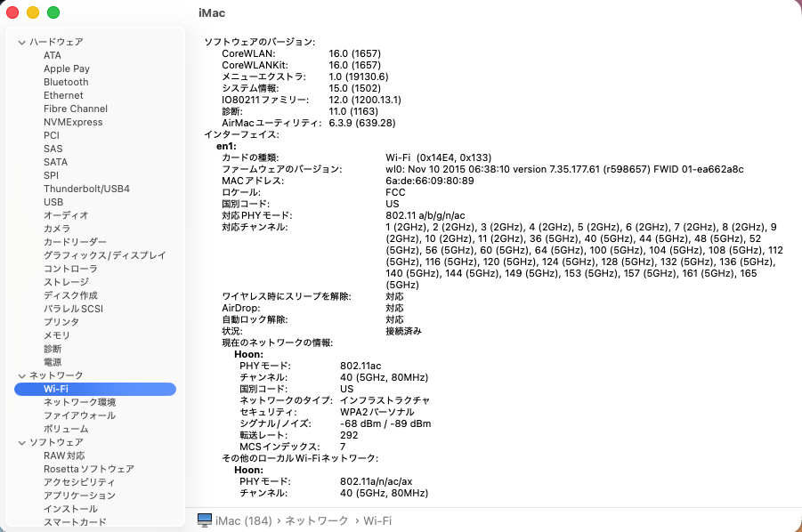Click the CoreWLAN version 16.0 (1657)

click(355, 53)
